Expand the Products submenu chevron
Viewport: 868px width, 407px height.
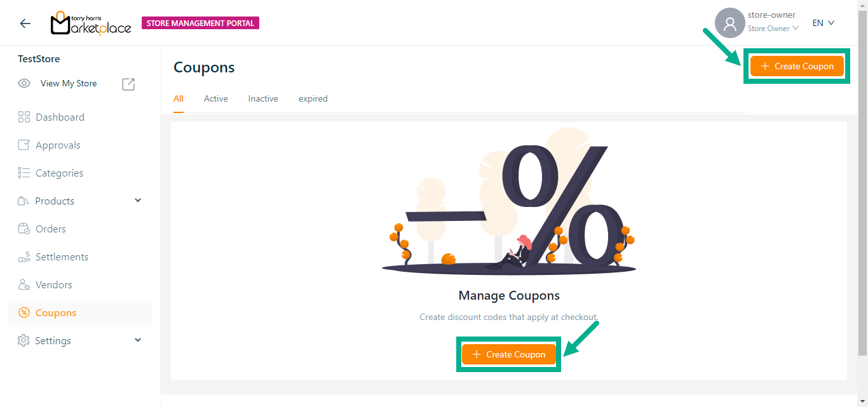point(138,201)
